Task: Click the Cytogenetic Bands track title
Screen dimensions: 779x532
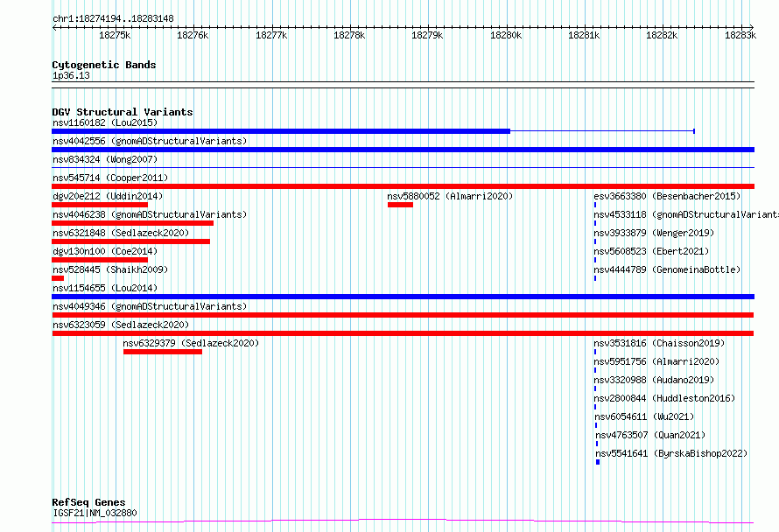Action: point(104,65)
